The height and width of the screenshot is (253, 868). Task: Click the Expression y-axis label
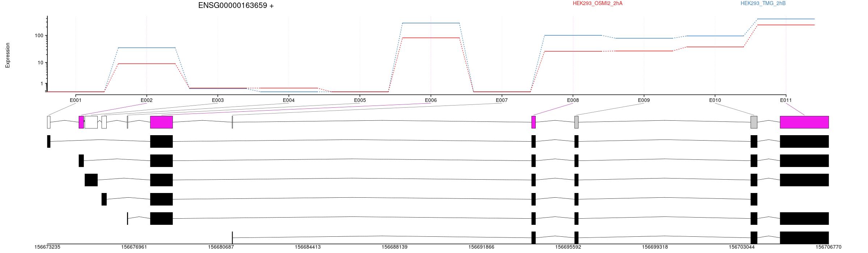click(8, 55)
